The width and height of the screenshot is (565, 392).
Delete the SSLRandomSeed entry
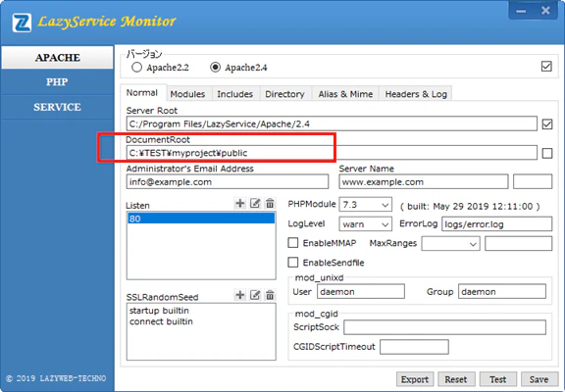tap(270, 295)
